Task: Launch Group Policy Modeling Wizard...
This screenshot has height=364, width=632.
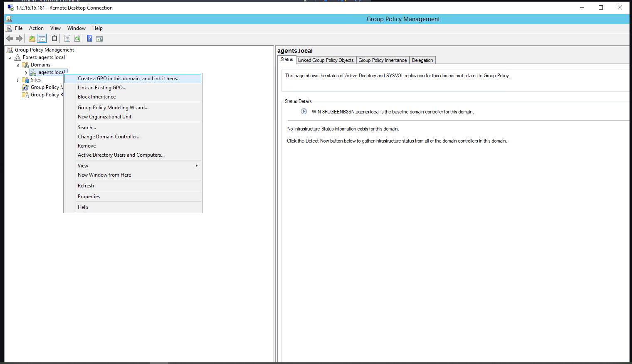Action: pos(133,108)
